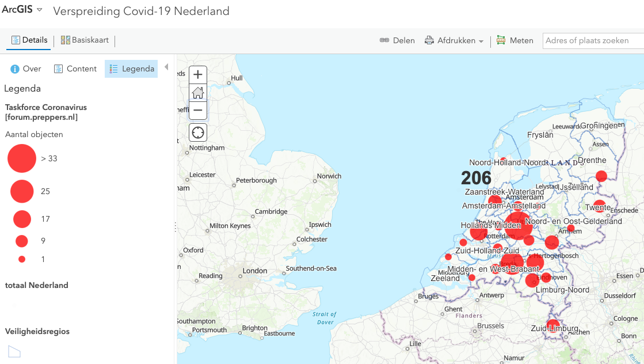Open the Over info tab

26,69
